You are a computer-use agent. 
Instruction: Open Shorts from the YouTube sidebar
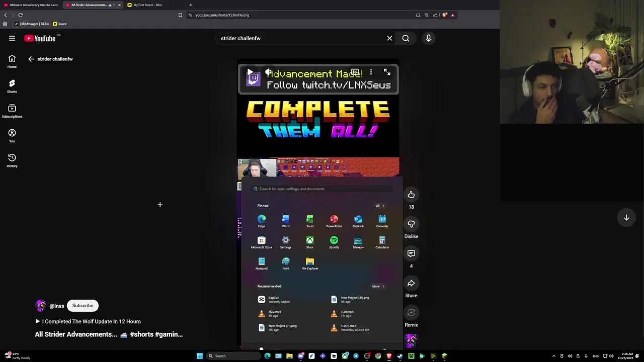12,86
